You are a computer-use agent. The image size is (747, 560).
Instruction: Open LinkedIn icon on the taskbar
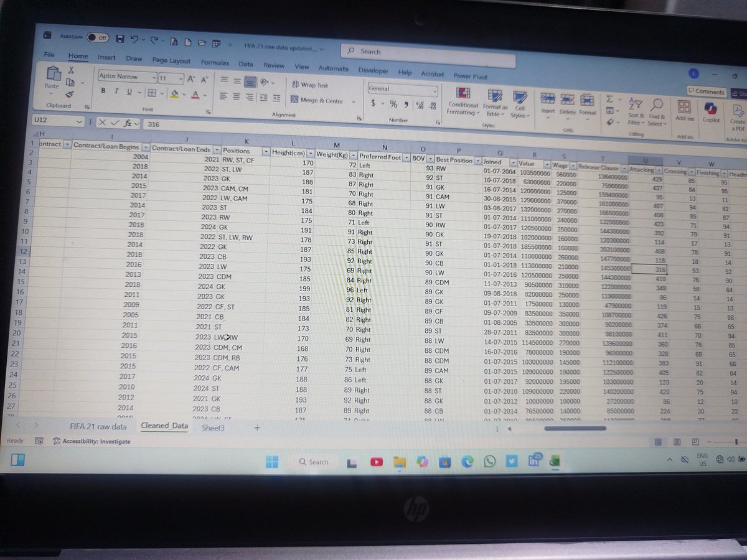(534, 460)
